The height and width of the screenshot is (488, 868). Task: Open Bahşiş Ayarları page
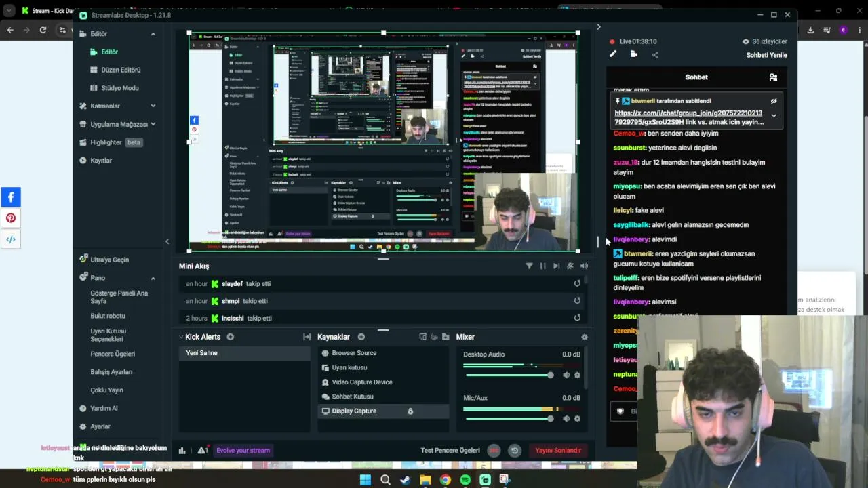point(111,372)
